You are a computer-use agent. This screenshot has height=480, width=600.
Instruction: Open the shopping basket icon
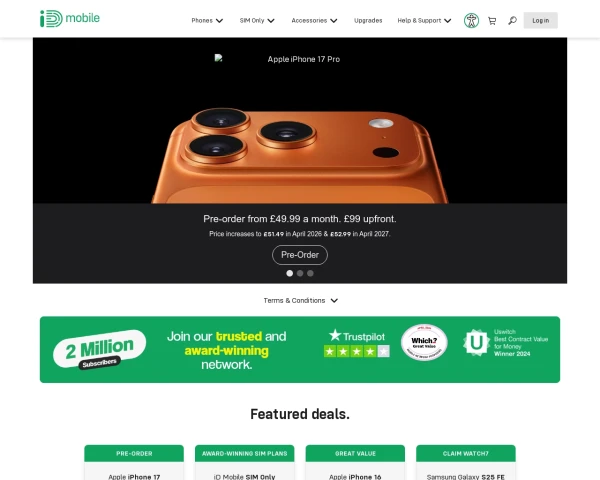(x=492, y=21)
